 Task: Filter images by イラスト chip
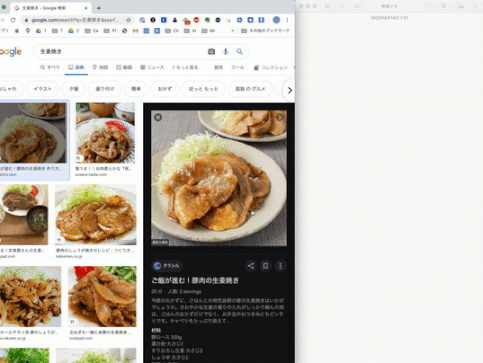coord(43,89)
